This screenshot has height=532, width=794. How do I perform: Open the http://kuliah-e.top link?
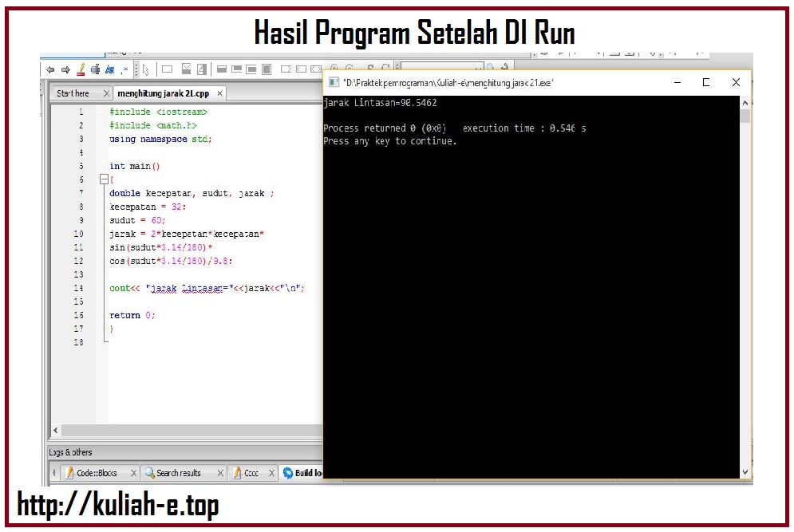pyautogui.click(x=120, y=506)
